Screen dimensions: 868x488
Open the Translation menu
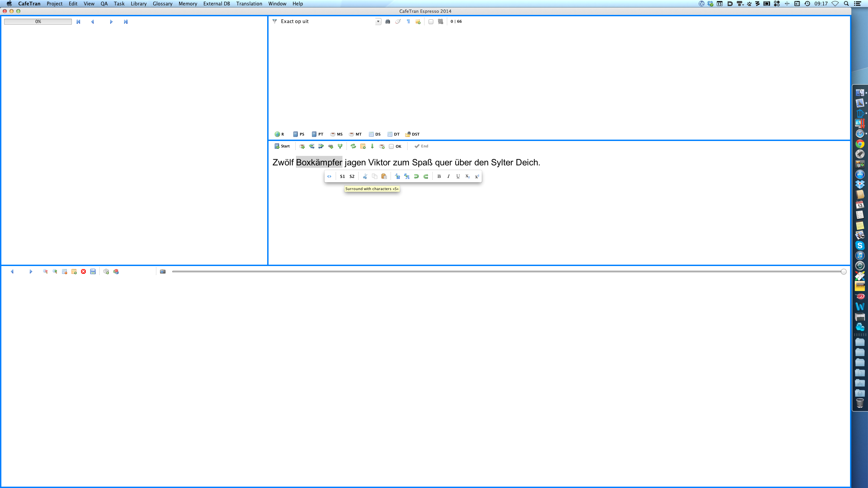249,4
